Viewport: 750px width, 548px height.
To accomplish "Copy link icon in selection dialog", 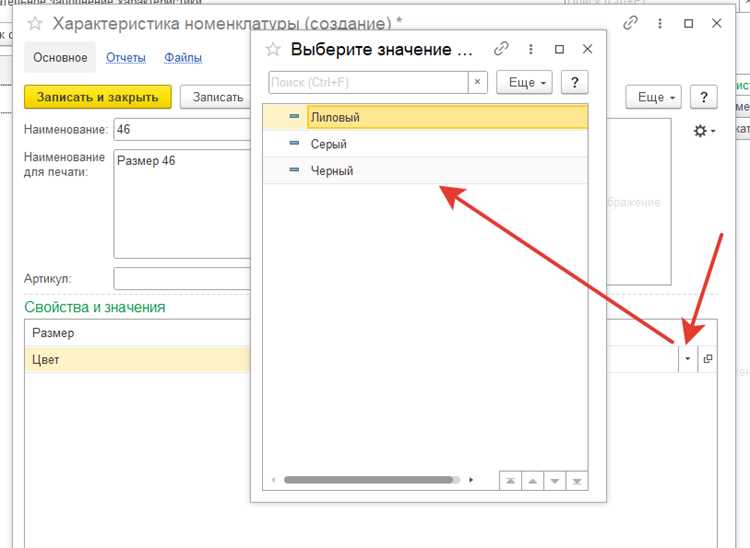I will [x=501, y=49].
